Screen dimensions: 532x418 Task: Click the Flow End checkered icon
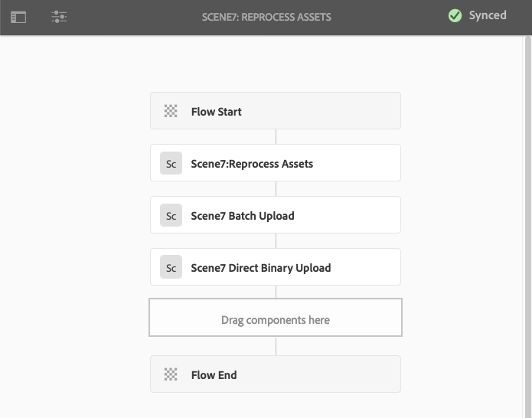tap(171, 375)
